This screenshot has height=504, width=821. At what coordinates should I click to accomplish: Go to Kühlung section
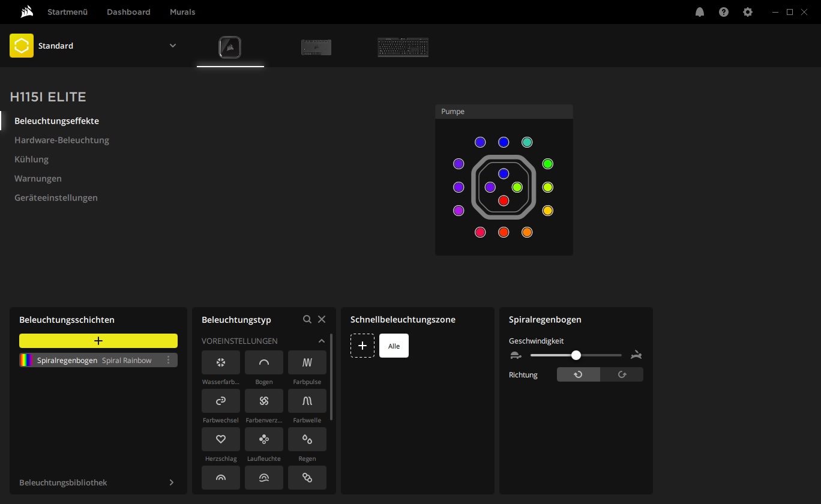31,159
